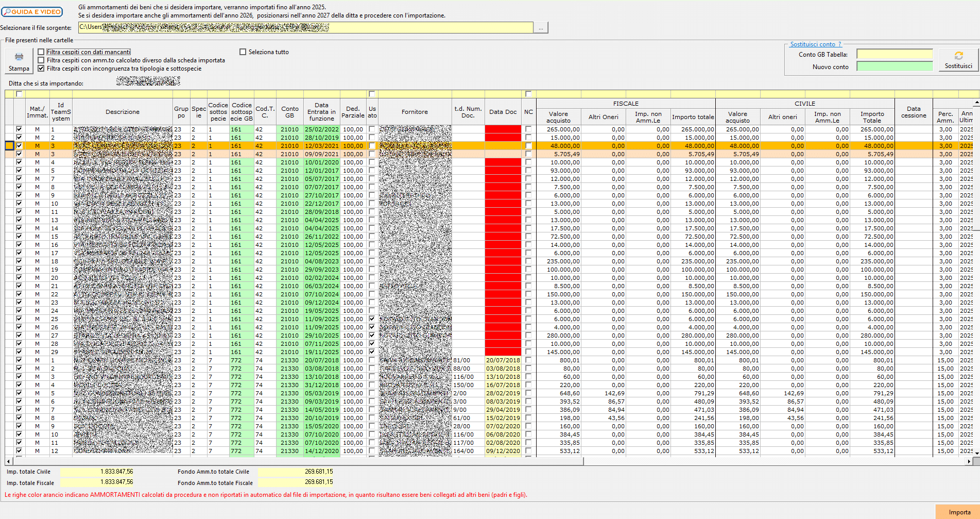This screenshot has height=519, width=980.
Task: Click the red Data Doc cell of the 15.000,00 row
Action: (x=503, y=138)
